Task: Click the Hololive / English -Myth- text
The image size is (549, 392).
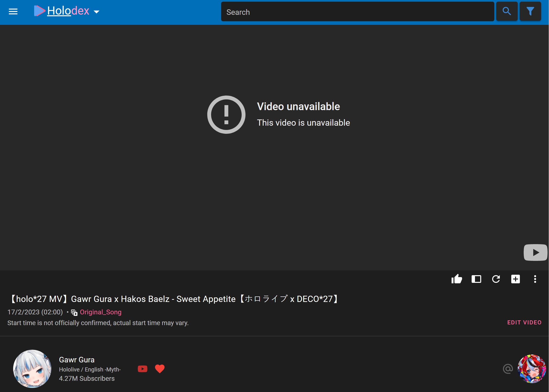Action: [90, 370]
